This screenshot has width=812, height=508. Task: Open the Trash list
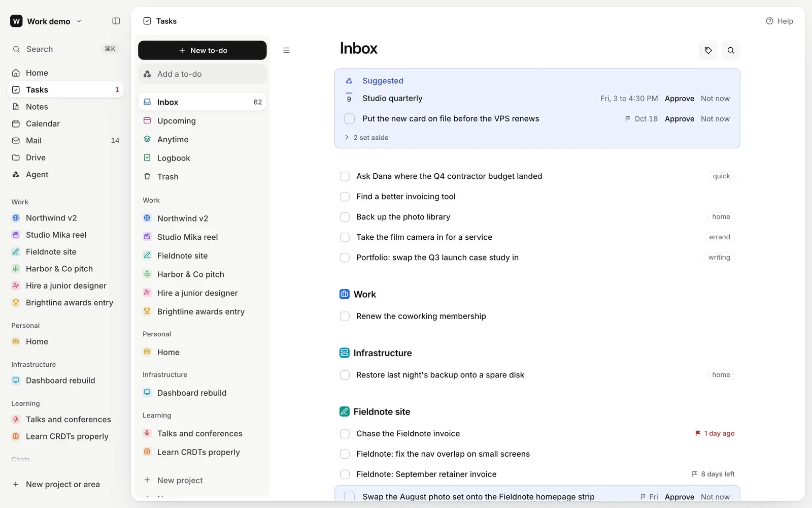pos(202,177)
